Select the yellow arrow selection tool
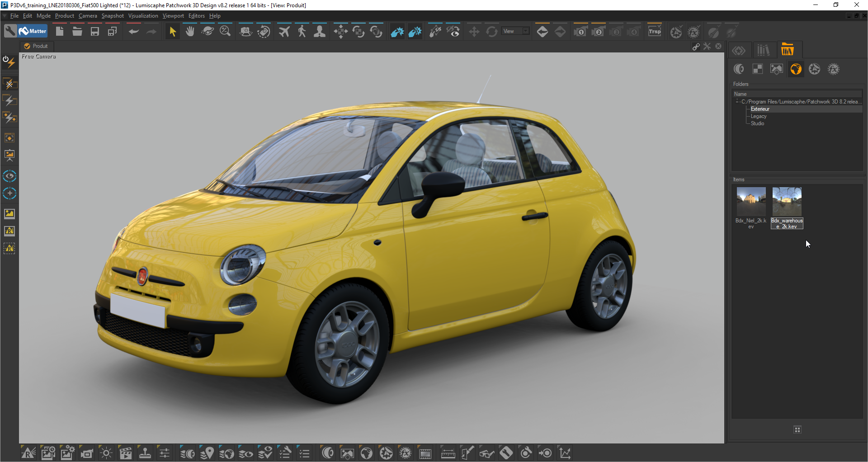The width and height of the screenshot is (868, 462). pos(172,32)
